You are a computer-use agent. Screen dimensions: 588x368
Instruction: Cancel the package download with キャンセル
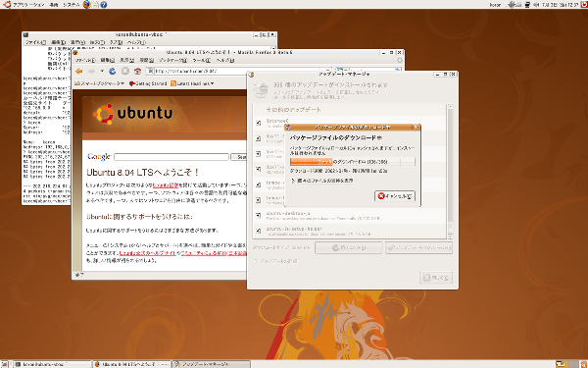(x=395, y=196)
